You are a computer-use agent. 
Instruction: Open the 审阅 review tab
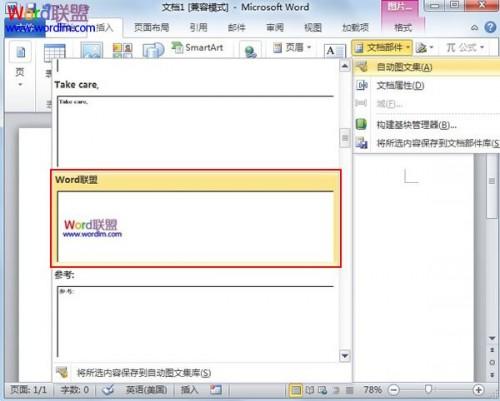click(x=275, y=27)
